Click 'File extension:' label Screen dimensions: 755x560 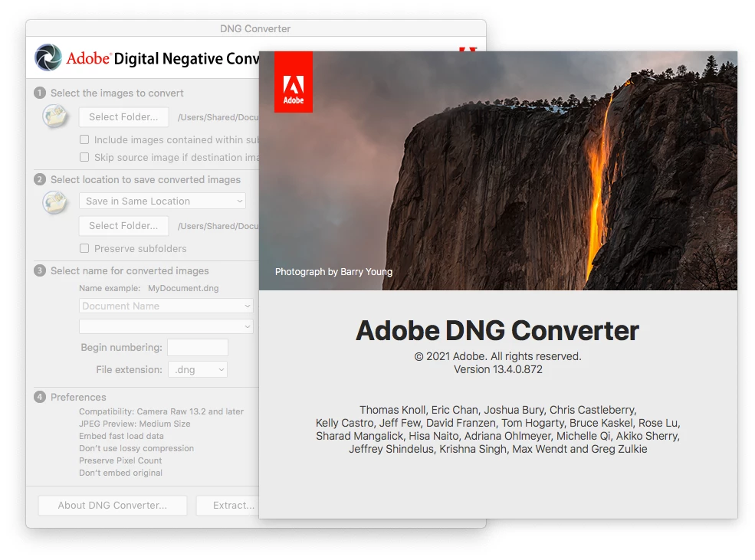point(129,369)
